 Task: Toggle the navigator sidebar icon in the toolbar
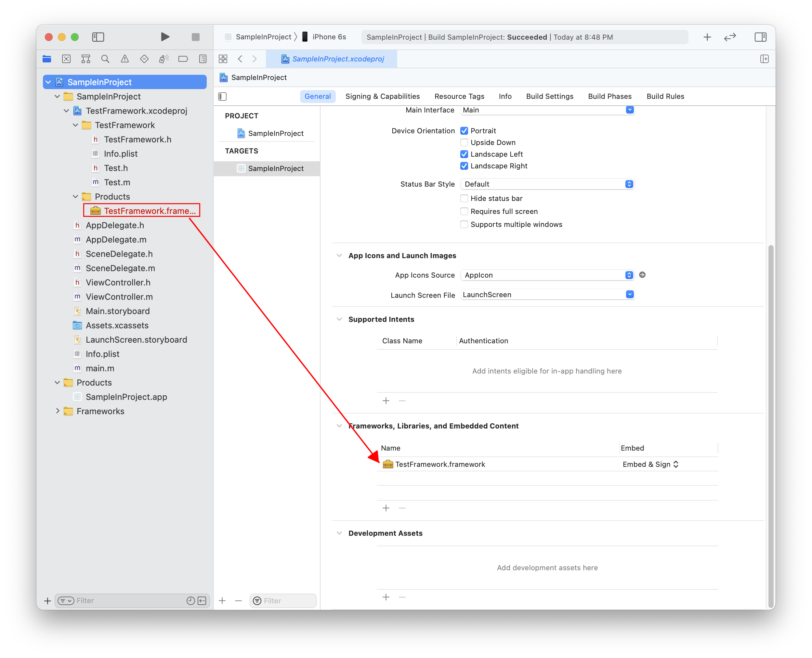[98, 37]
